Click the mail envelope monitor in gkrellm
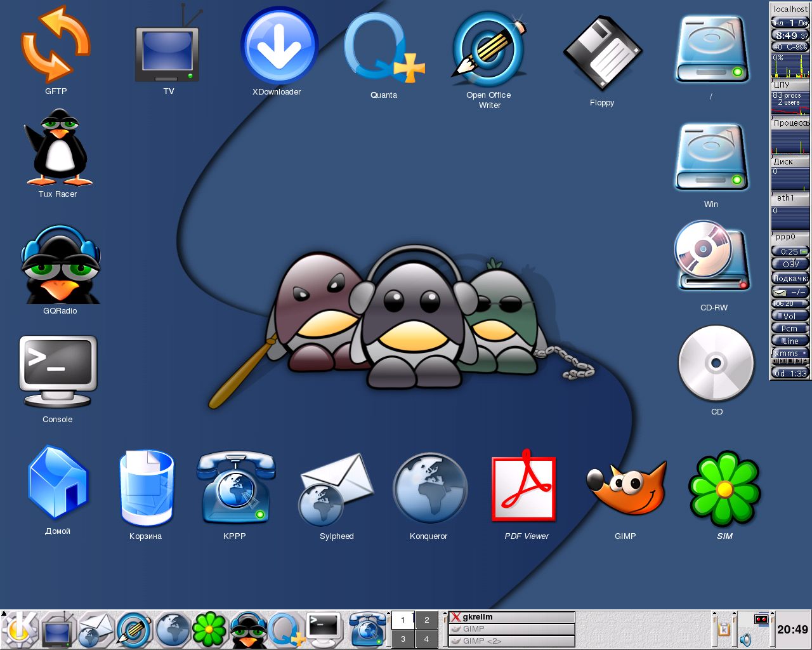Viewport: 812px width, 650px height. 790,292
